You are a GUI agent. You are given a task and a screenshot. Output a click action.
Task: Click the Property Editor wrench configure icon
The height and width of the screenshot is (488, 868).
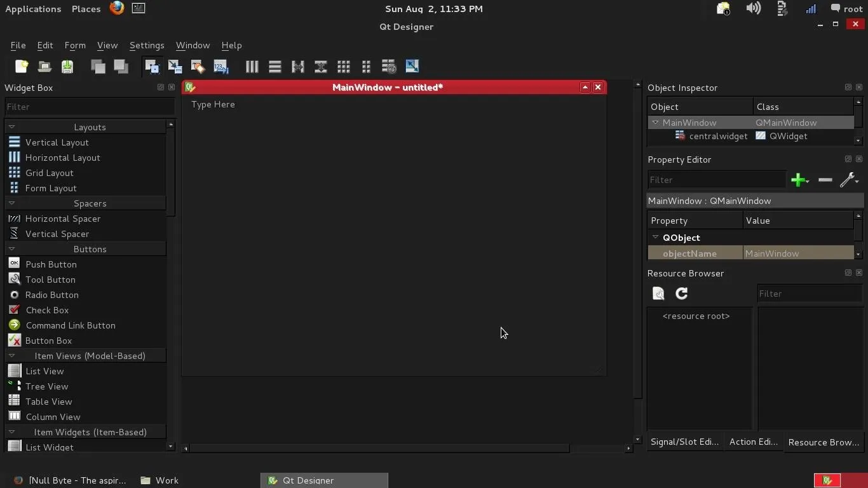click(849, 180)
